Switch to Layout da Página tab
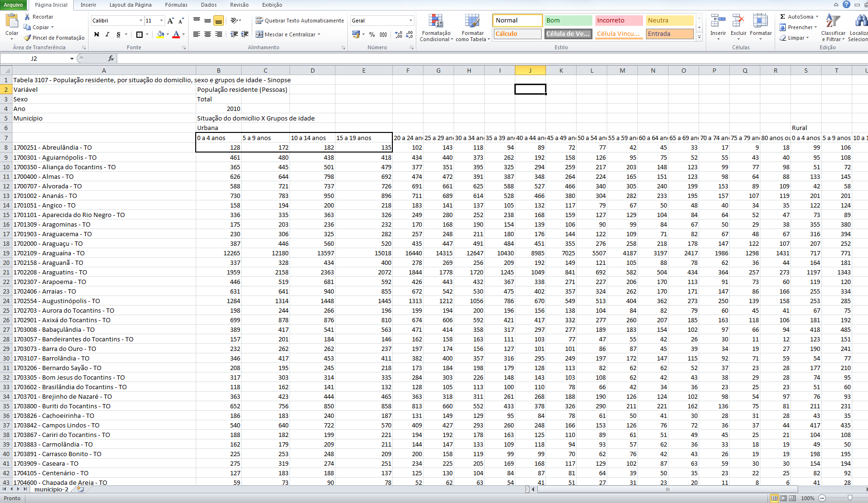 (130, 5)
